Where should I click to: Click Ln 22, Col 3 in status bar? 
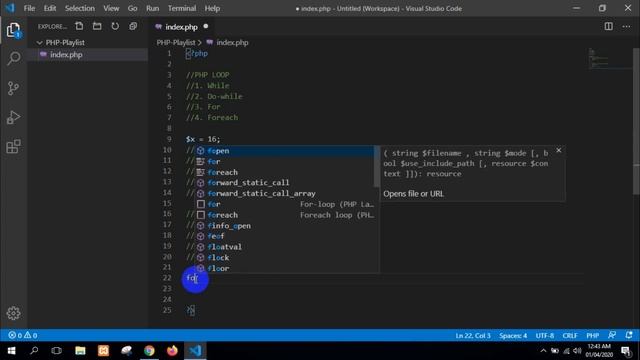[x=473, y=336]
